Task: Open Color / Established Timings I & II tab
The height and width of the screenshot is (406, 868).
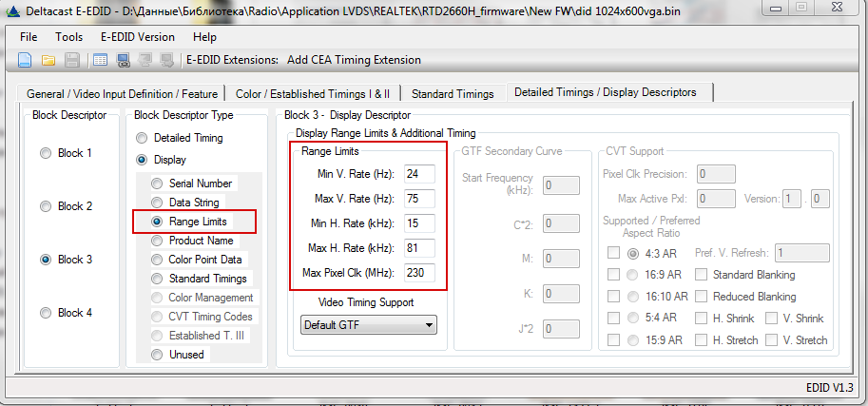Action: 313,93
